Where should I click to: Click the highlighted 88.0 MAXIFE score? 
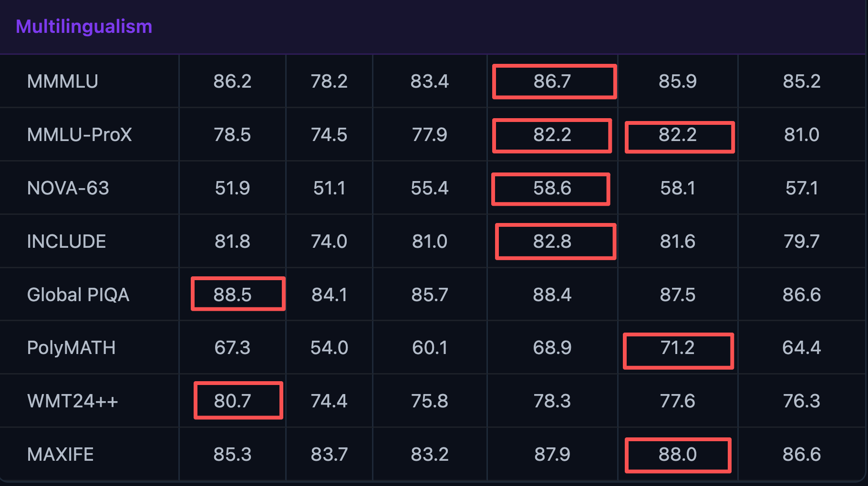677,455
